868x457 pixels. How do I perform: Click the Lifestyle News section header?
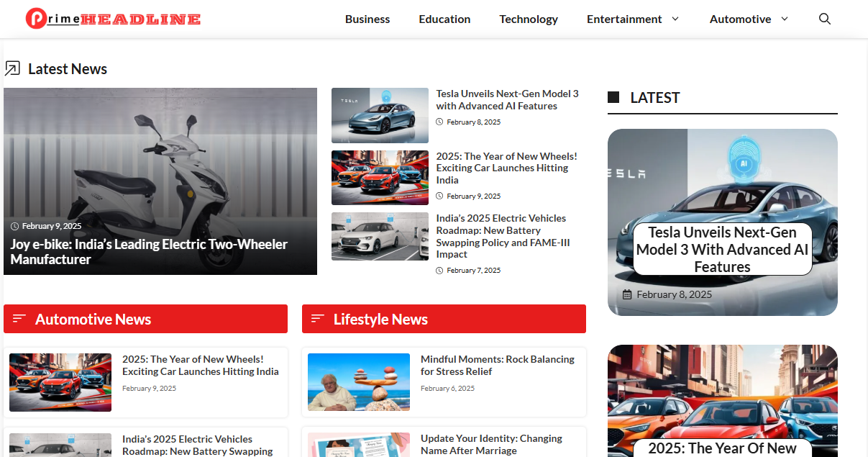[x=444, y=319]
